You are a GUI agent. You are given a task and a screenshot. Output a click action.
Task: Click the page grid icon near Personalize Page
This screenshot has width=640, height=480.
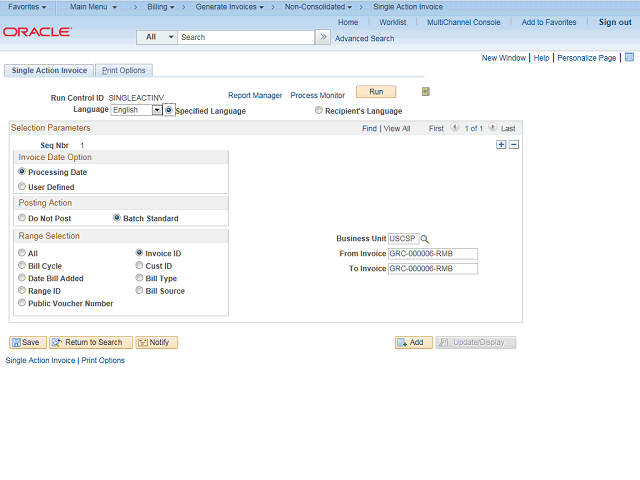[x=629, y=57]
